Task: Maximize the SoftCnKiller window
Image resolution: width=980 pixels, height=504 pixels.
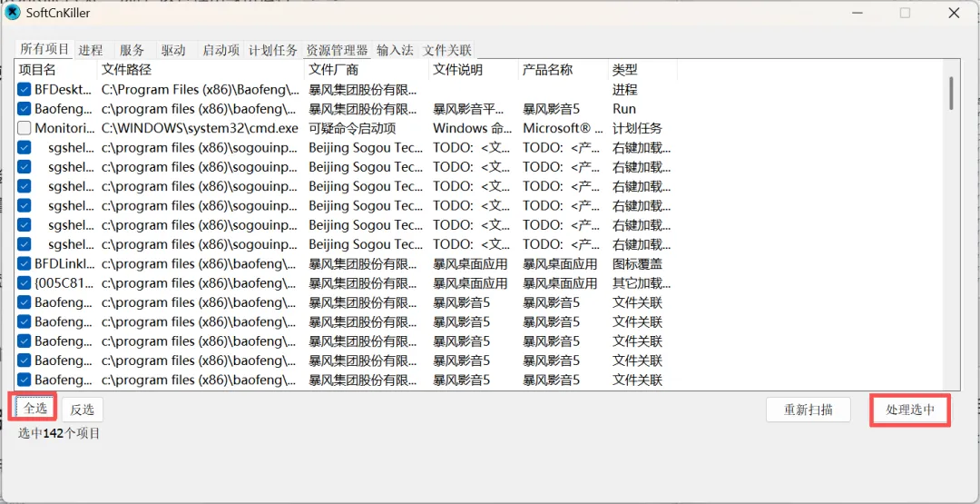Action: click(x=905, y=13)
